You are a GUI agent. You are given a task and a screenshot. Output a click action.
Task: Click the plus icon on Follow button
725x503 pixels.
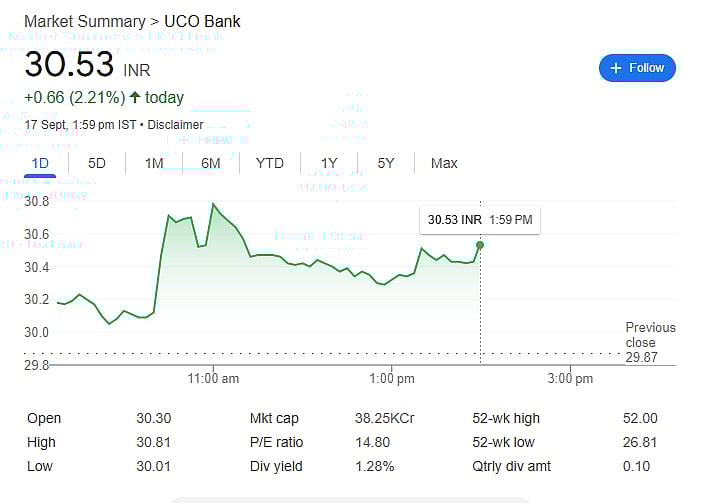(x=615, y=68)
